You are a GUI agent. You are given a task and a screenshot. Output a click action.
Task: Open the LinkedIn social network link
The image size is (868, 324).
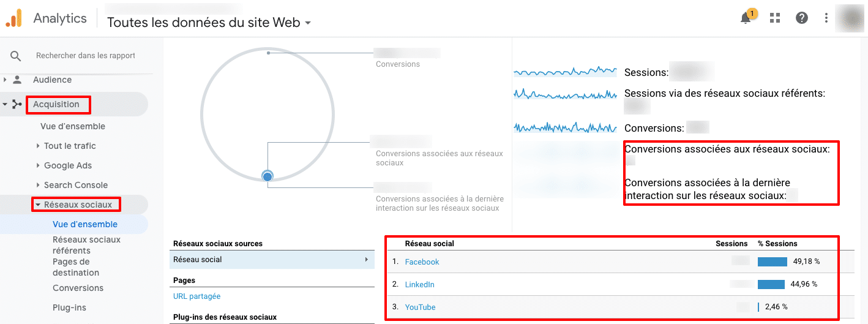pos(419,285)
